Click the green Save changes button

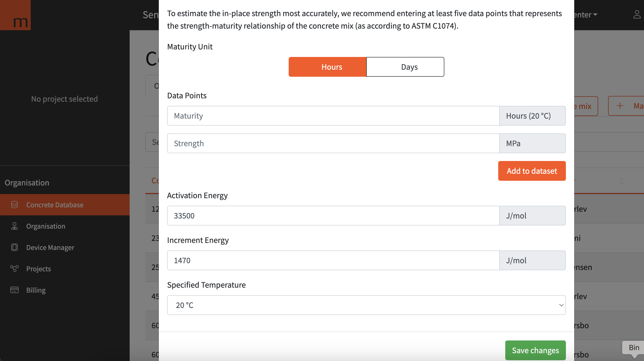pos(535,350)
